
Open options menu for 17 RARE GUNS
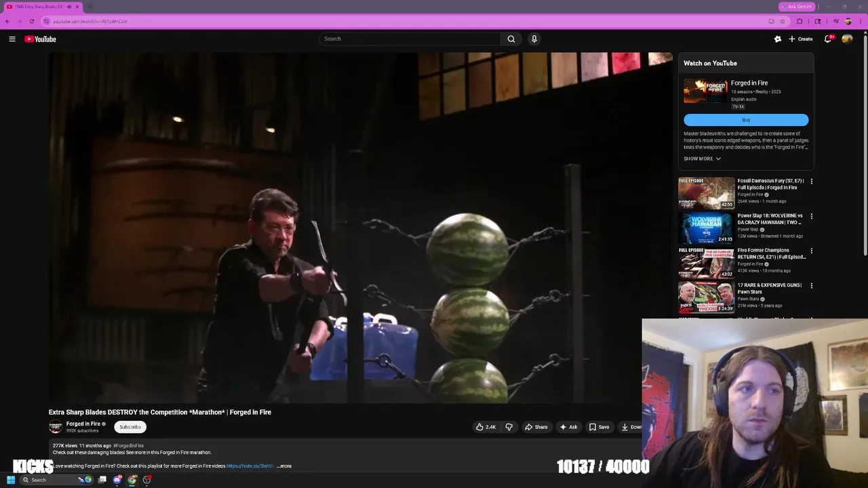812,286
